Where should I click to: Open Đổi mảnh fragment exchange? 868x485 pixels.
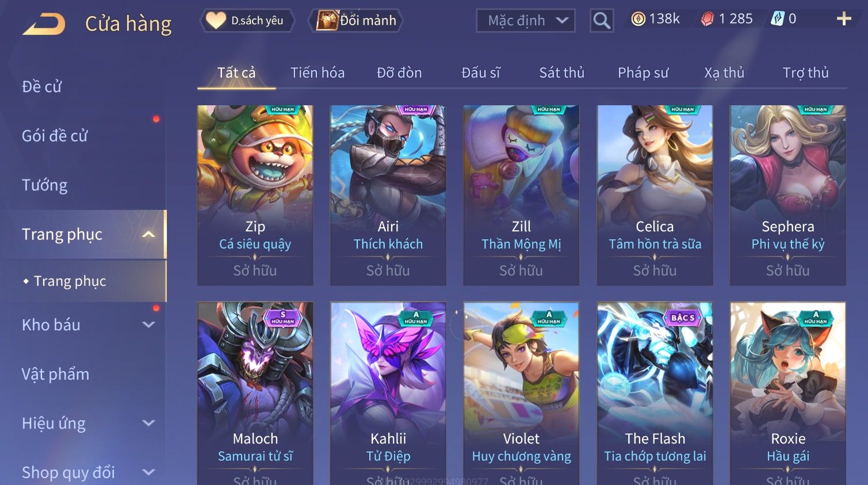tap(356, 21)
